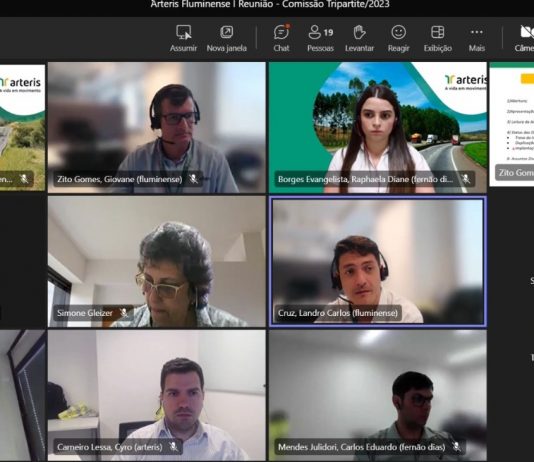This screenshot has height=462, width=534.
Task: Click name label "Carneiro Lessa, Cyro (arteris)"
Action: 110,447
